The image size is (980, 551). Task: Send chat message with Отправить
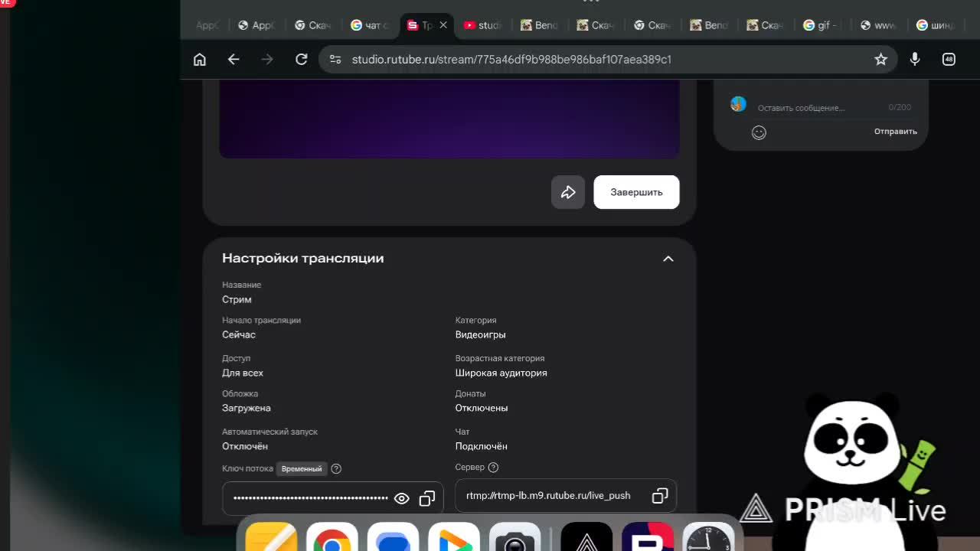(x=895, y=132)
